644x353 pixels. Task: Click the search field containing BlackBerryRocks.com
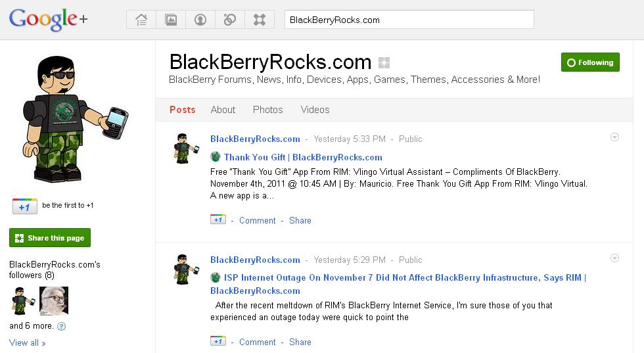(x=409, y=19)
